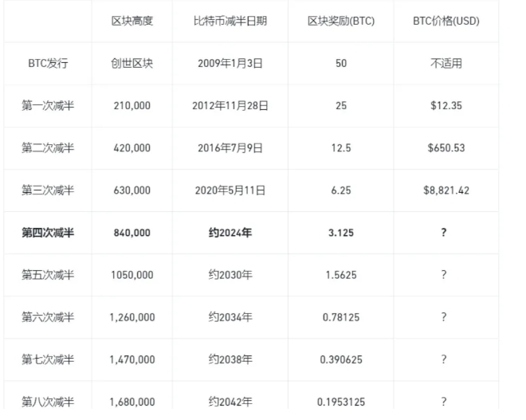526x420 pixels.
Task: Click the block reward value 25
Action: pos(341,106)
